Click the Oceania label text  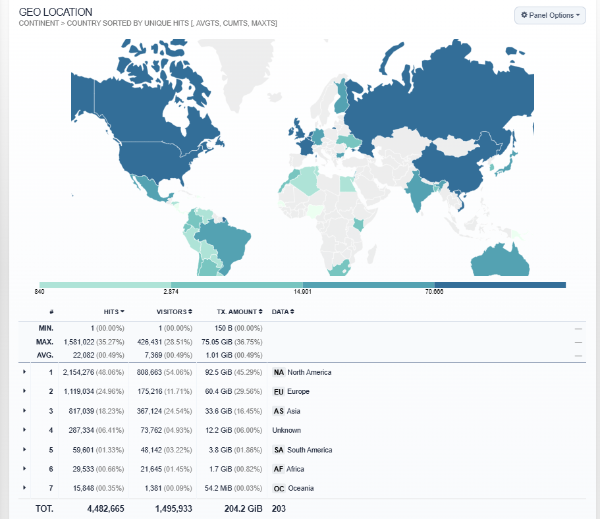coord(301,488)
